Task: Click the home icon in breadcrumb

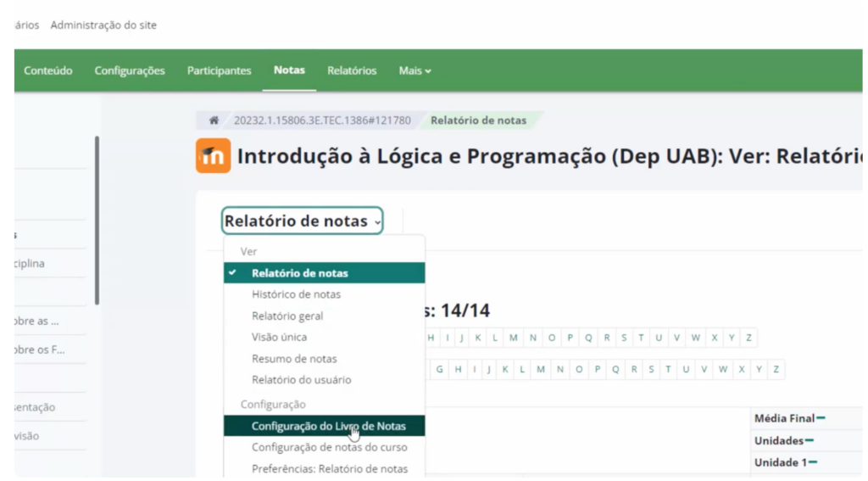Action: pyautogui.click(x=214, y=120)
